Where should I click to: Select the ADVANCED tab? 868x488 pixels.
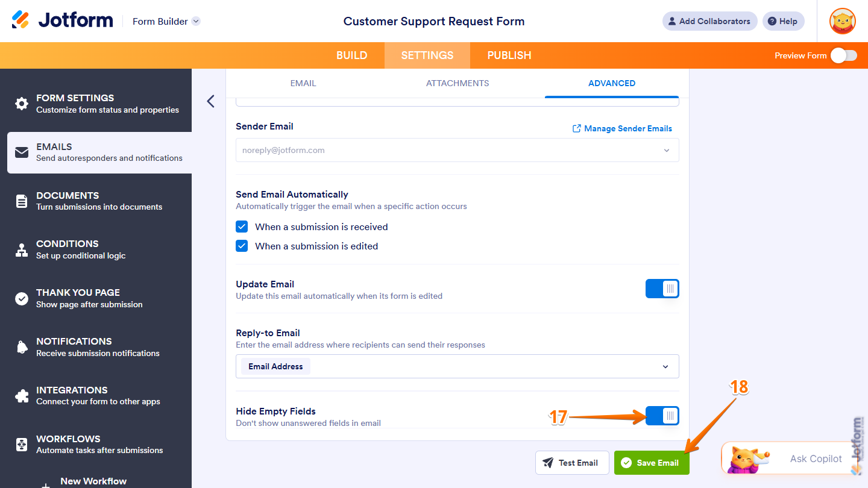(612, 83)
